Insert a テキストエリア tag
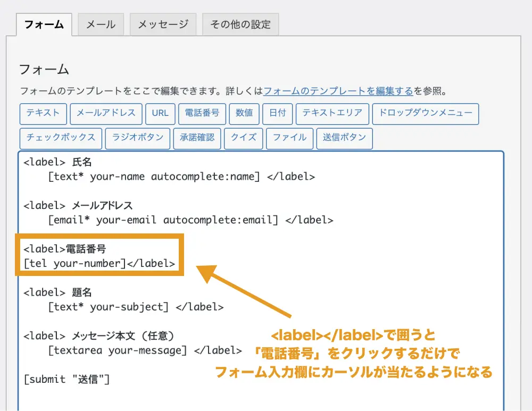 (x=332, y=113)
